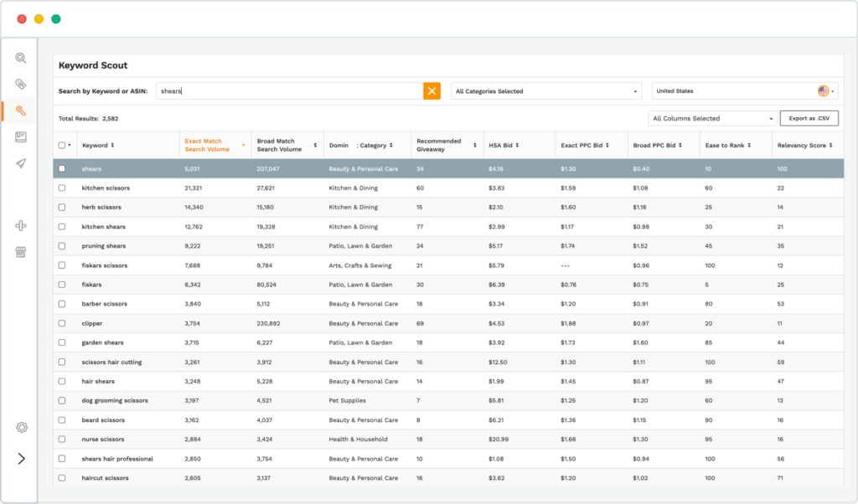Image resolution: width=858 pixels, height=504 pixels.
Task: Open the United States marketplace dropdown
Action: [745, 91]
